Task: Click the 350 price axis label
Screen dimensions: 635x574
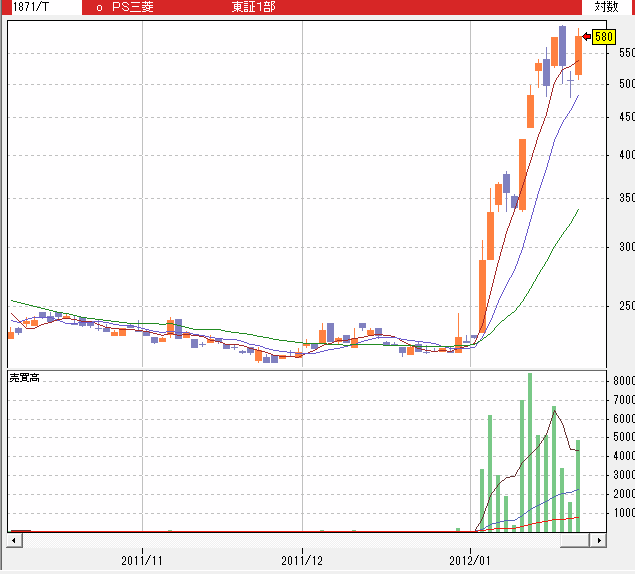Action: (x=627, y=198)
